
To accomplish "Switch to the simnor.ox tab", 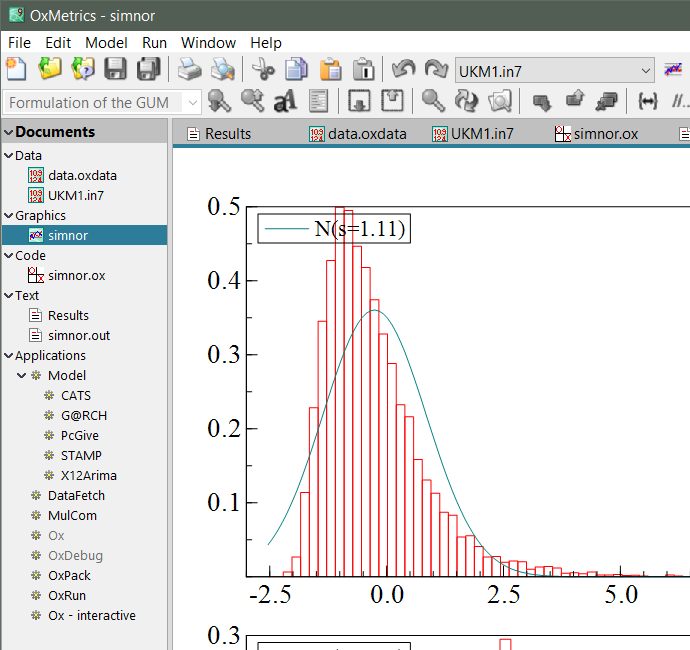I will point(596,134).
